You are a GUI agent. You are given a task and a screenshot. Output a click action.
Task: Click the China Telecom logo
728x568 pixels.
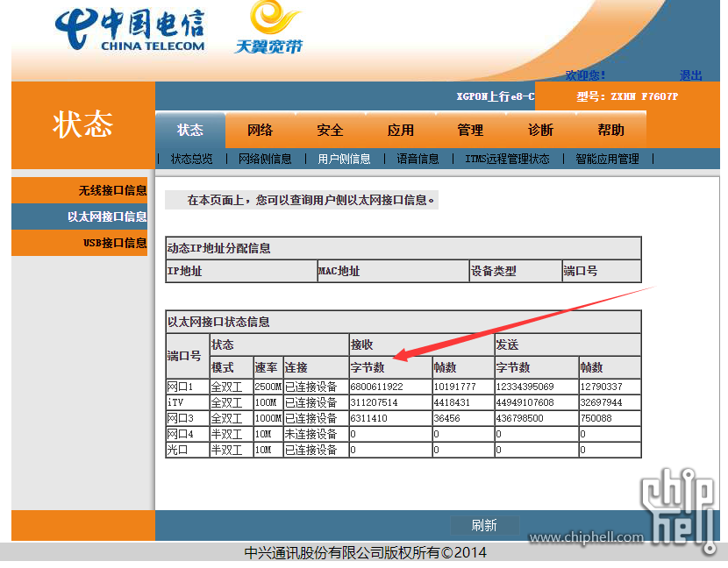(130, 30)
